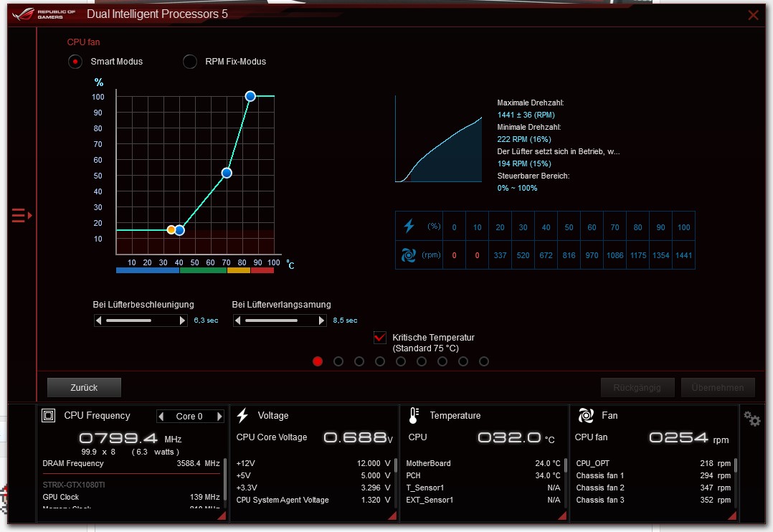Screen dimensions: 773x532
Task: Click the +12V voltage row
Action: [313, 463]
